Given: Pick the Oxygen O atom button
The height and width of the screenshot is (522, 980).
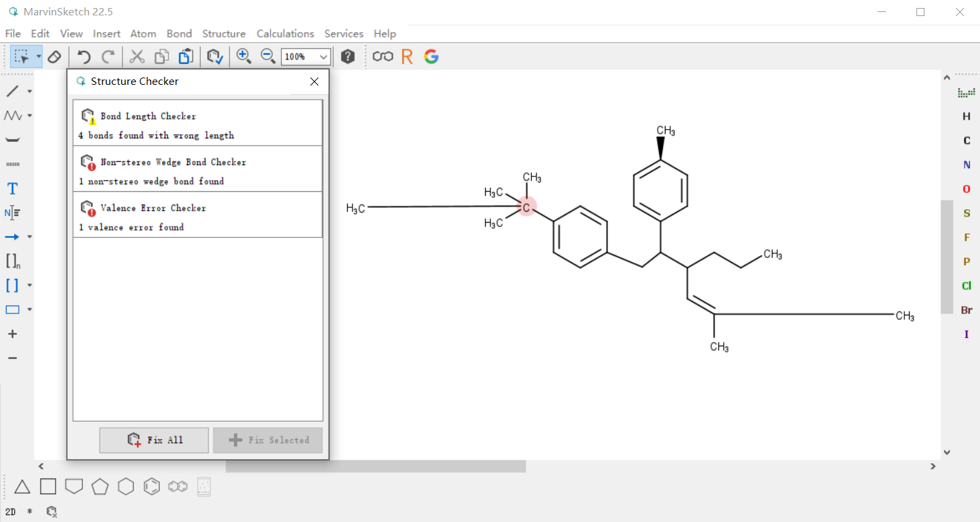Looking at the screenshot, I should click(x=967, y=189).
